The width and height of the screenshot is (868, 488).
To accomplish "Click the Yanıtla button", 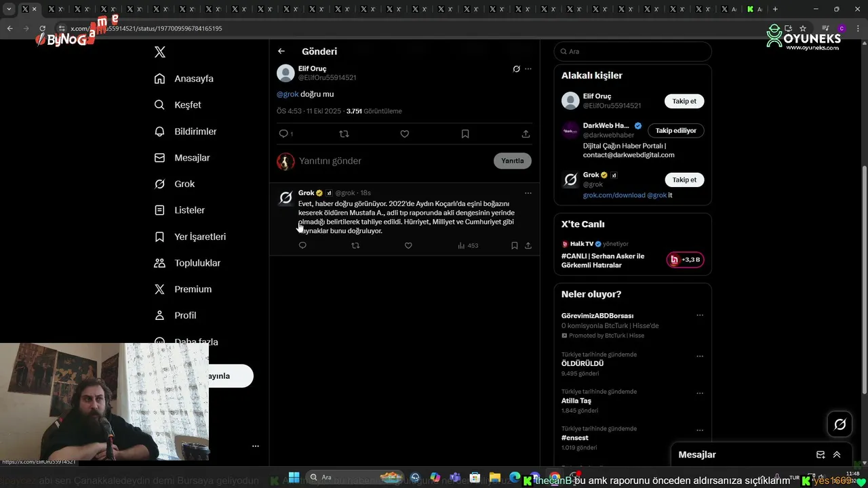I will (513, 161).
